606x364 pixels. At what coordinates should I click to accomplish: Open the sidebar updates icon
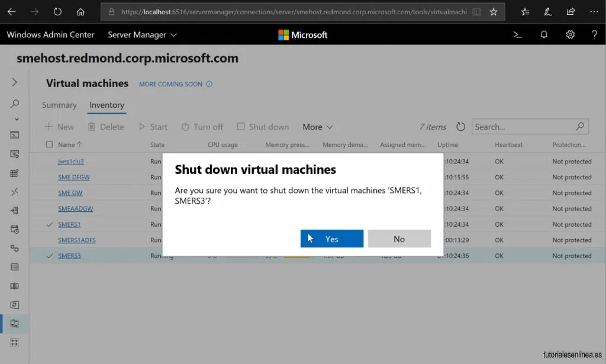point(15,305)
